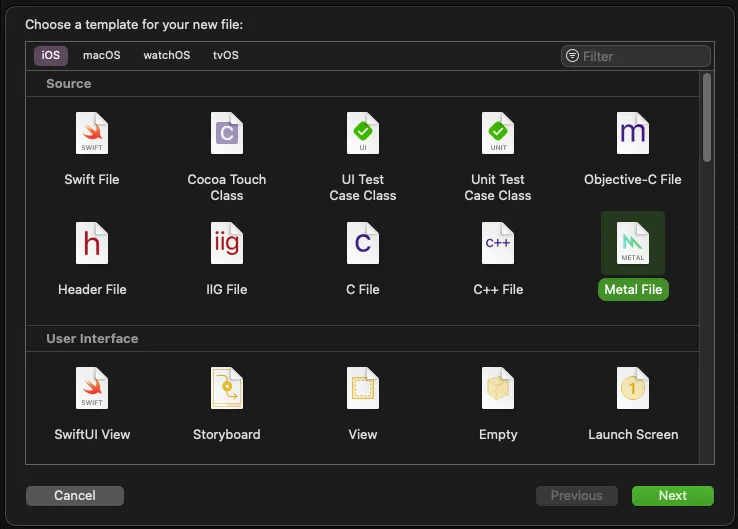Select the IIG File icon
The height and width of the screenshot is (529, 738).
(x=227, y=243)
